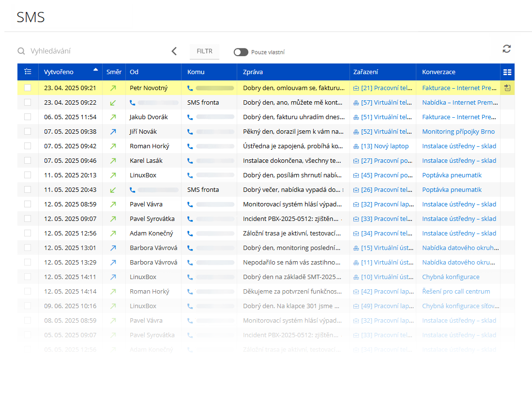The image size is (532, 407).
Task: Check the box for Petr Novotný row
Action: [28, 88]
